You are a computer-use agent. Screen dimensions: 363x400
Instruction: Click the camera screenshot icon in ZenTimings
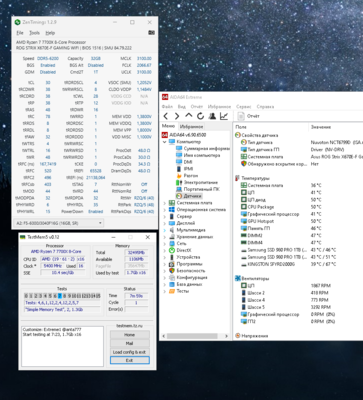[x=151, y=33]
